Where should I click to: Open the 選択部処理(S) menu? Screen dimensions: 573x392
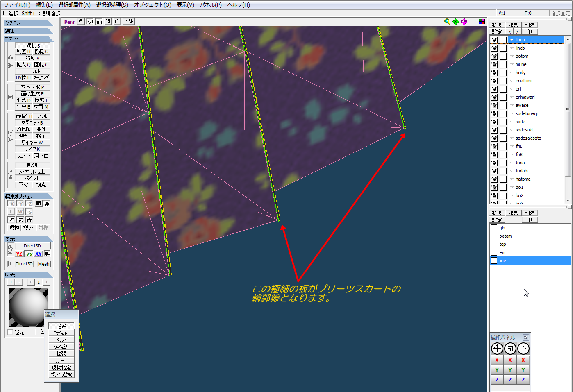pyautogui.click(x=112, y=5)
